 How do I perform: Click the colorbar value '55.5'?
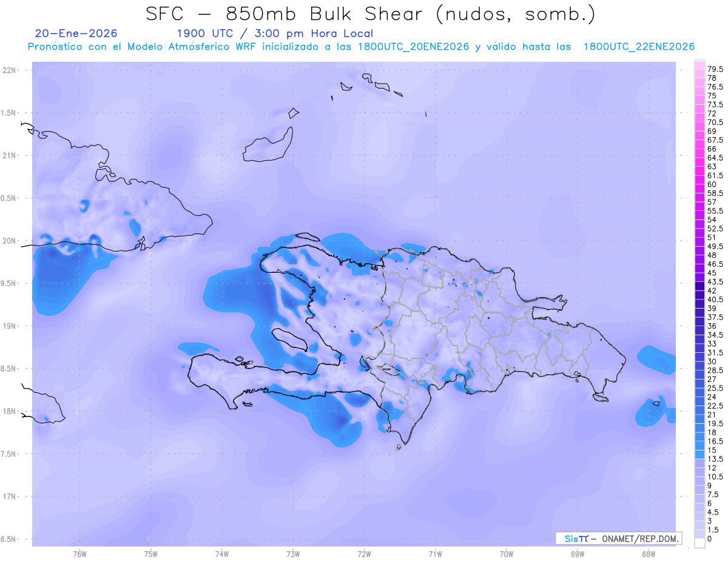click(715, 210)
